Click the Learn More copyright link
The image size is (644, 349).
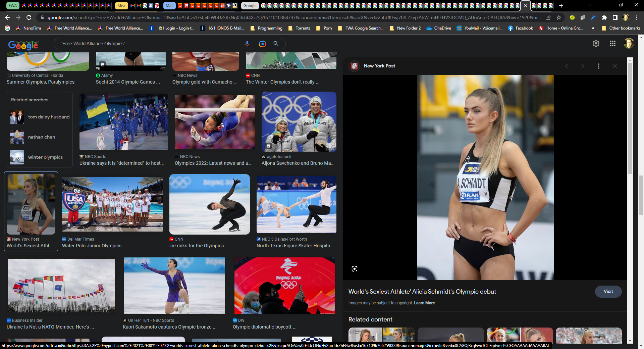[x=424, y=303]
